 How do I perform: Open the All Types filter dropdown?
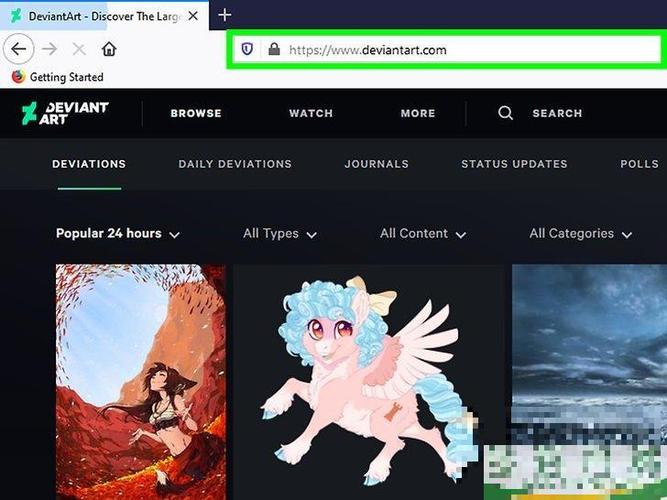[x=280, y=234]
